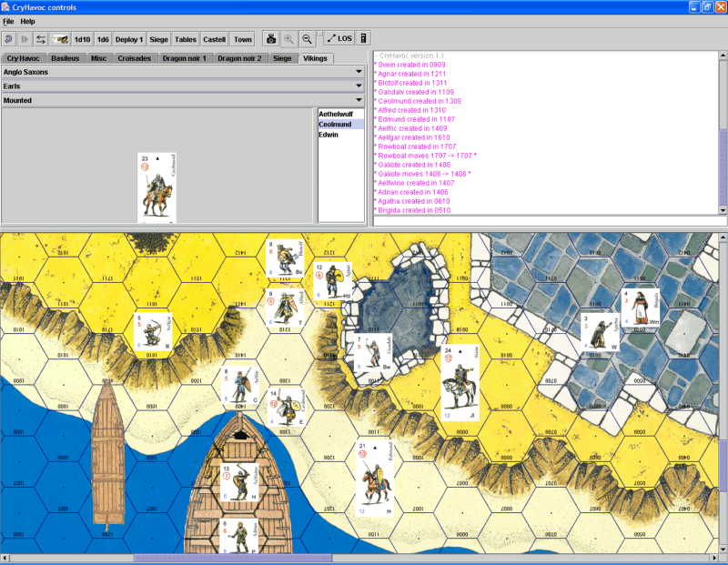Select the Aelfric spearman counter
Screen dimensions: 728x565
point(240,385)
